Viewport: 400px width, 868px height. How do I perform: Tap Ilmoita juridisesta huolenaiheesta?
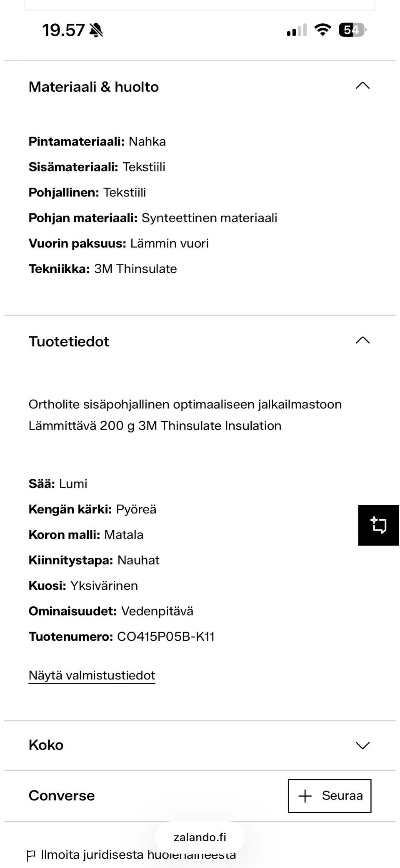point(137,853)
